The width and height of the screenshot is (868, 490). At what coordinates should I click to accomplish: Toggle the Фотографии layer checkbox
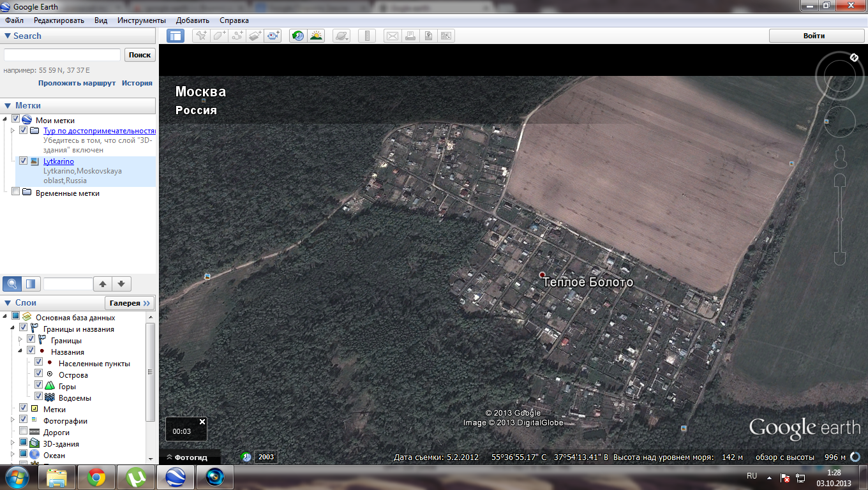(x=23, y=420)
